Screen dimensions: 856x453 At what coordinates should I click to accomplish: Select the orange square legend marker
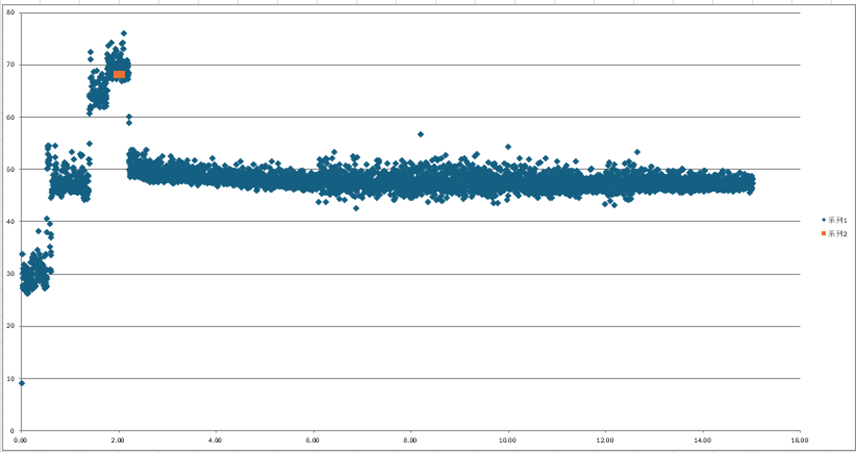(823, 233)
